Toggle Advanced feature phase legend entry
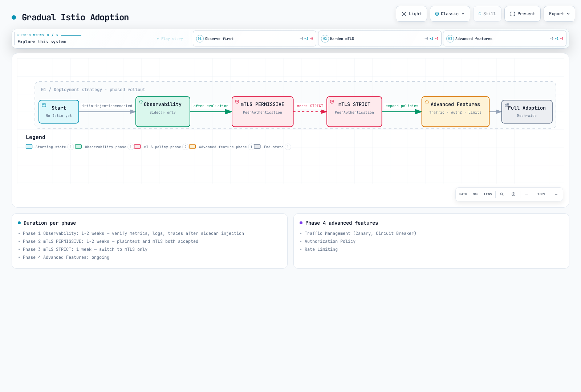581x392 pixels. 221,147
